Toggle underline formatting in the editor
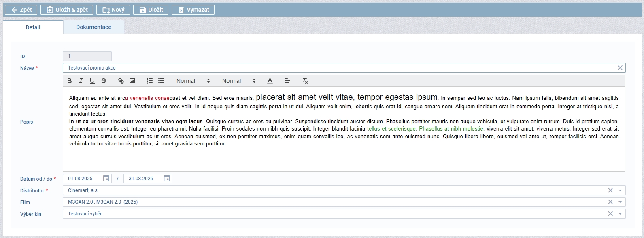Screen dimensions: 644x238 tap(92, 81)
